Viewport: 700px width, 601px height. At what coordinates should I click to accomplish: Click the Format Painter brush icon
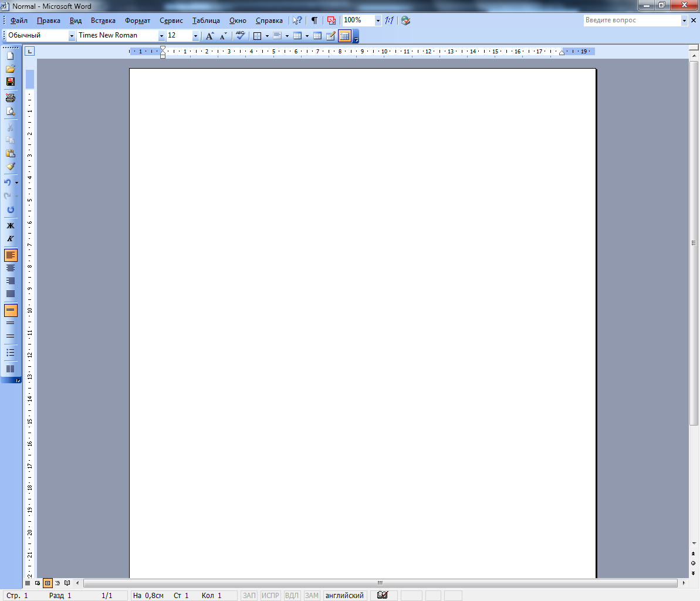10,167
